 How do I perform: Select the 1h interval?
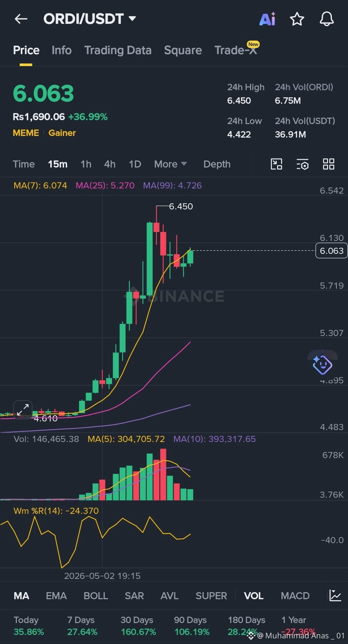[x=86, y=164]
